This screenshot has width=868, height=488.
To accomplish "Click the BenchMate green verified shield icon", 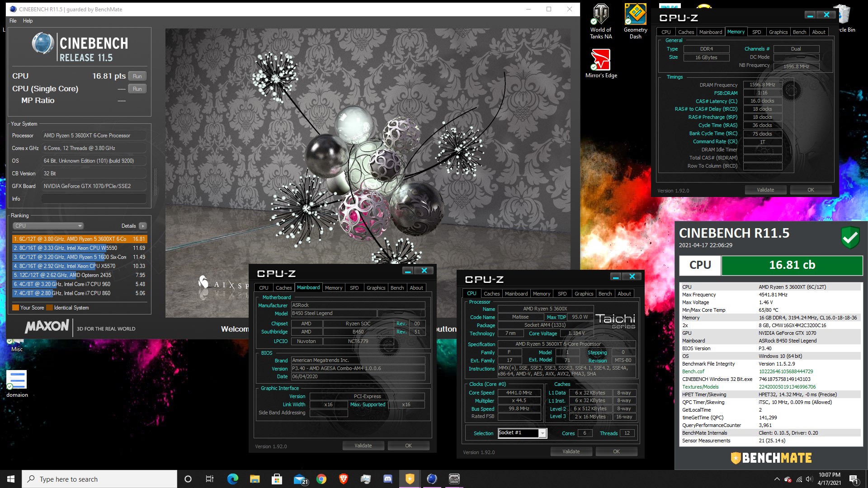I will point(850,237).
